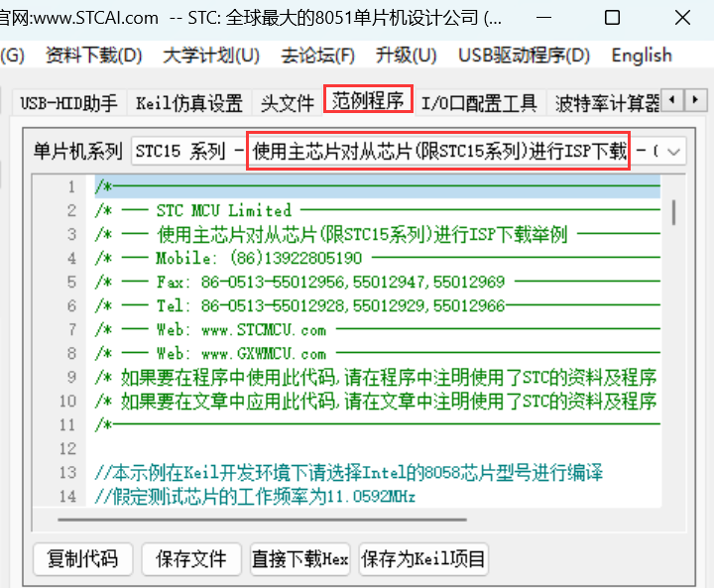Switch language via English menu

coord(642,56)
